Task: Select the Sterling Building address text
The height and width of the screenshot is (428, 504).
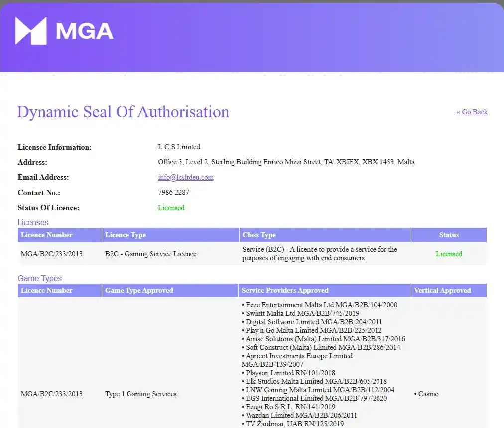Action: coord(286,162)
